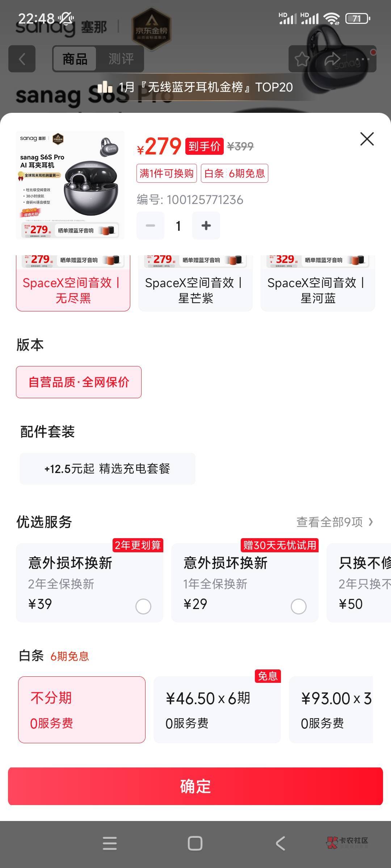Tap the back arrow at top left

22,59
